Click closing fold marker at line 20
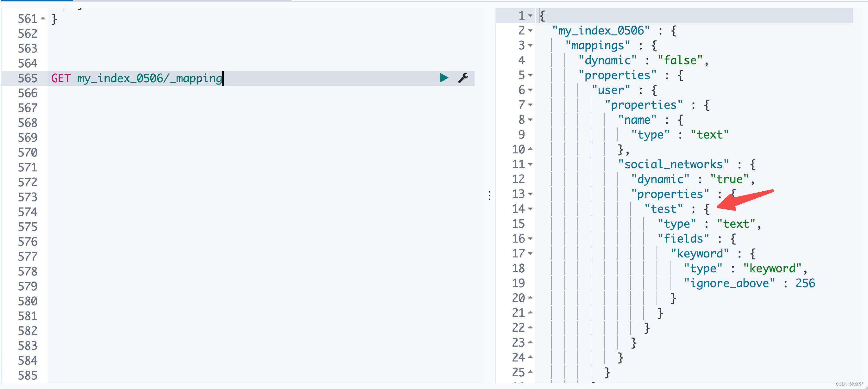The height and width of the screenshot is (389, 868). tap(530, 298)
